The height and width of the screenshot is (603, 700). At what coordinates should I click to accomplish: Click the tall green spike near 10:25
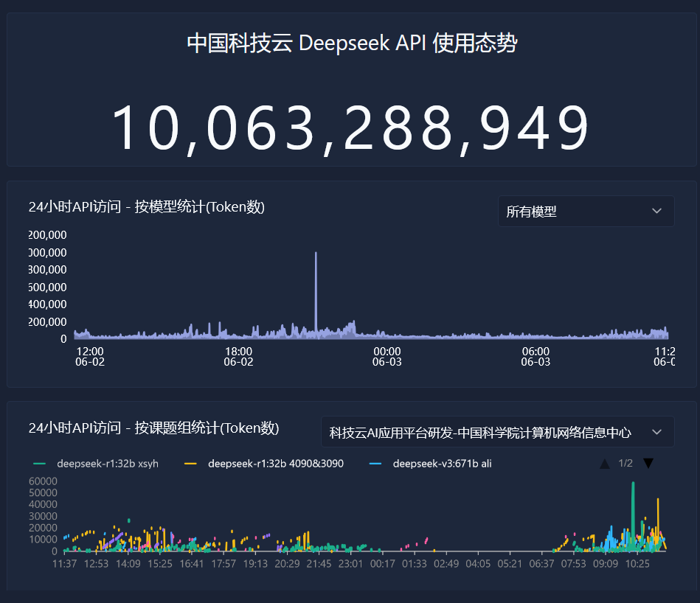633,509
